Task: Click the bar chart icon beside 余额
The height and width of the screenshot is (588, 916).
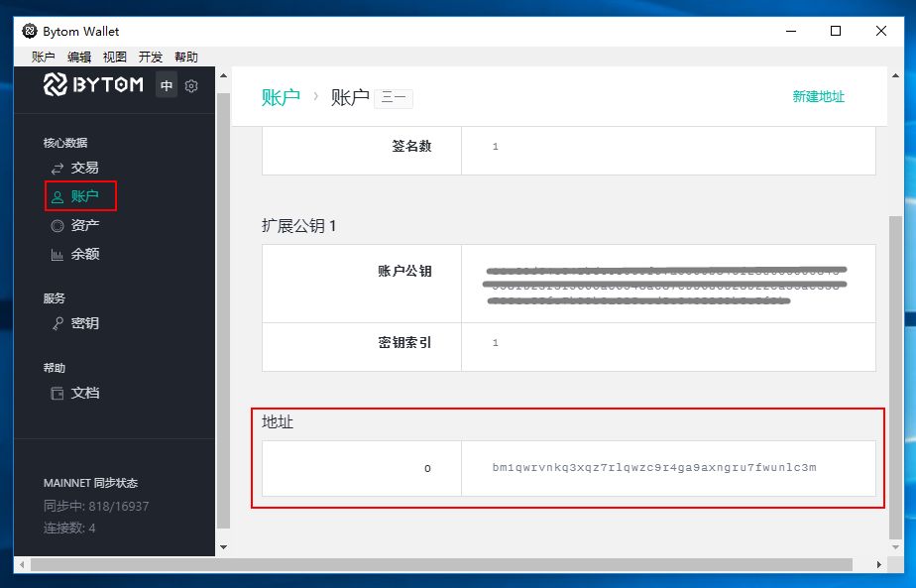Action: [57, 254]
